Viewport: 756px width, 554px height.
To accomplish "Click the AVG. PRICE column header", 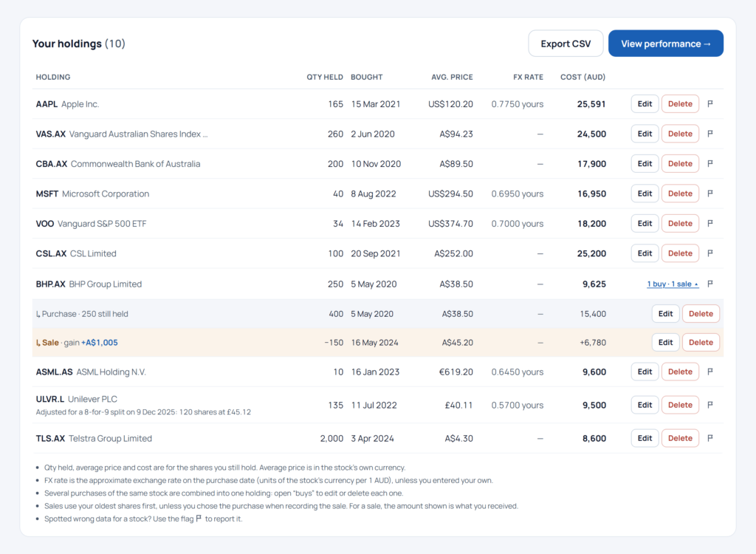I will pyautogui.click(x=452, y=78).
